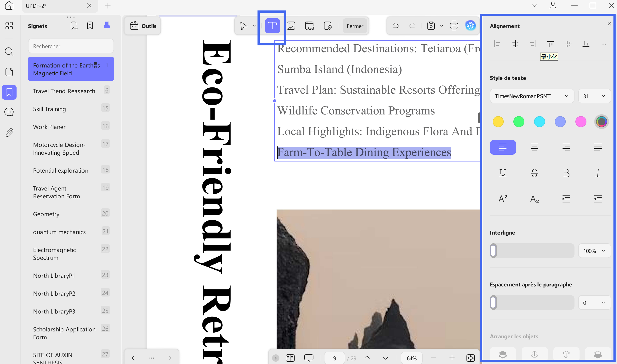617x364 pixels.
Task: Select the cursor selection tool
Action: pyautogui.click(x=244, y=26)
